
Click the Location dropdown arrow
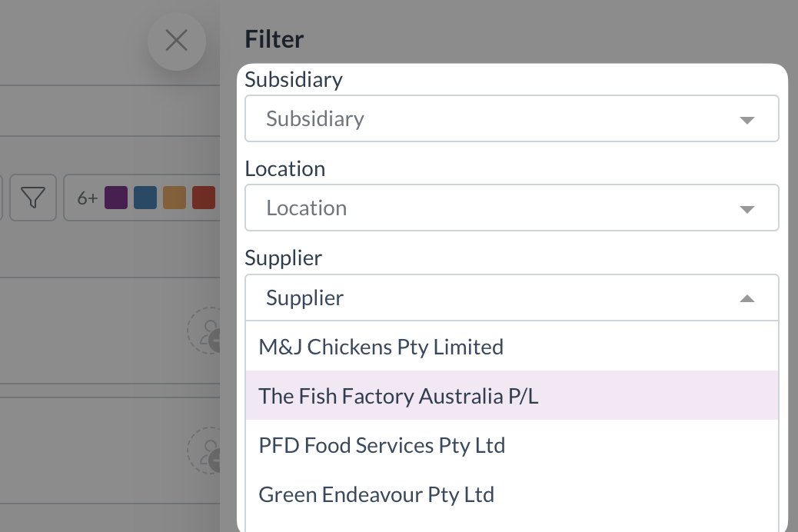point(746,209)
